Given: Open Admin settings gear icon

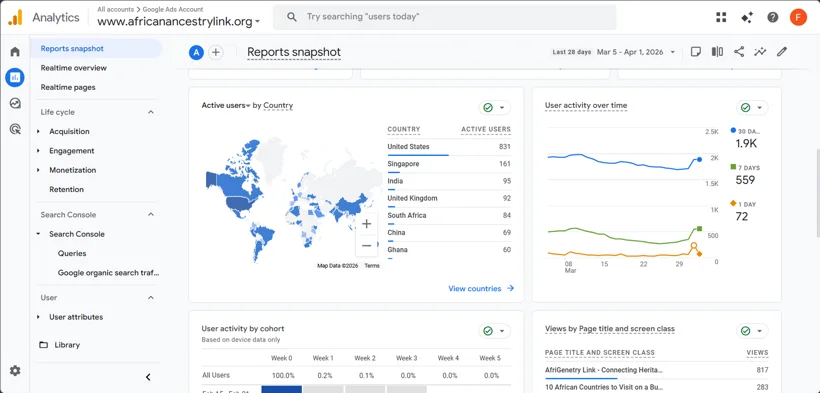Looking at the screenshot, I should tap(15, 370).
